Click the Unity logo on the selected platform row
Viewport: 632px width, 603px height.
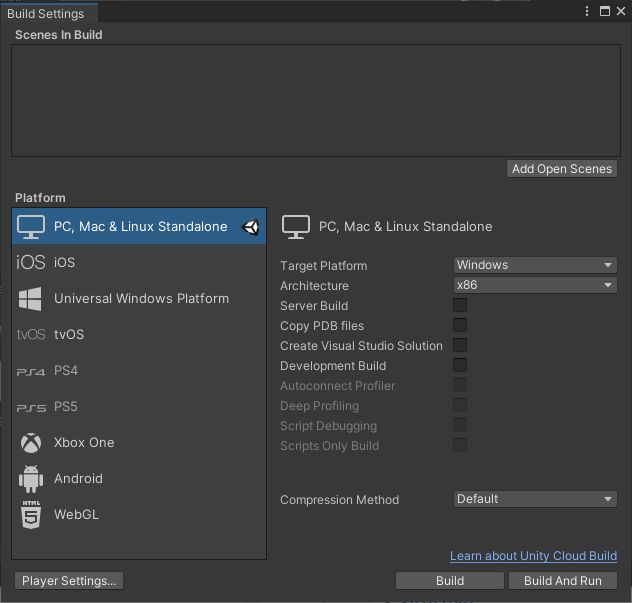[250, 227]
